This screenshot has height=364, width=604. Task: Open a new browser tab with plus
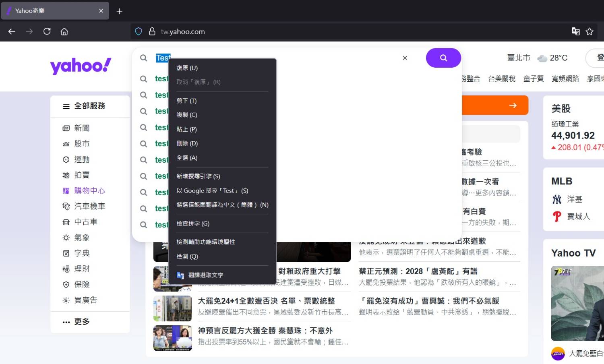pos(119,11)
